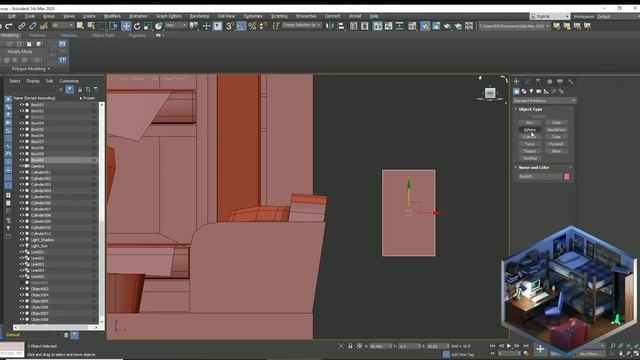Click the Mirror tool icon
This screenshot has width=640, height=360.
pyautogui.click(x=330, y=26)
